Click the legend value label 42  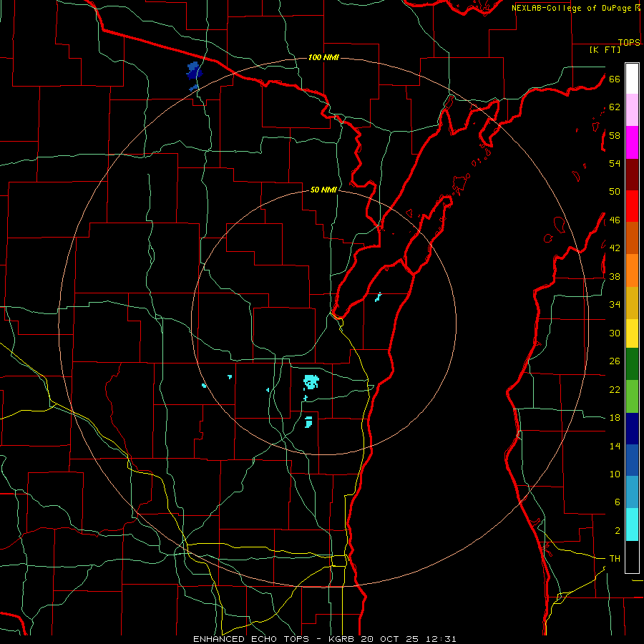(615, 248)
